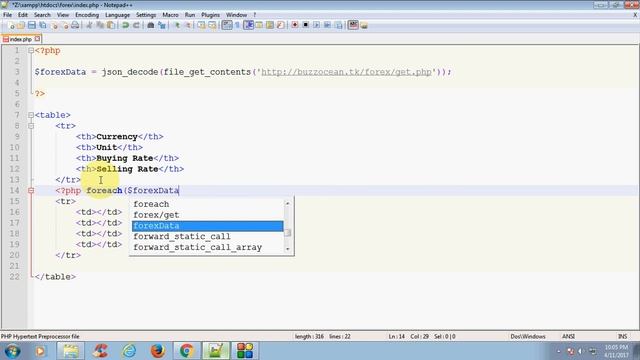Image resolution: width=640 pixels, height=360 pixels.
Task: Collapse the <table> fold at line 7
Action: click(31, 115)
